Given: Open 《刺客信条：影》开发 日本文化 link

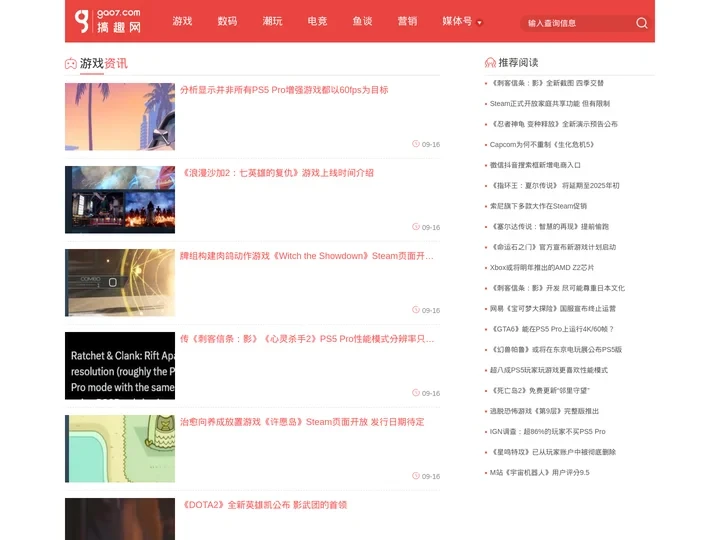Looking at the screenshot, I should [557, 288].
